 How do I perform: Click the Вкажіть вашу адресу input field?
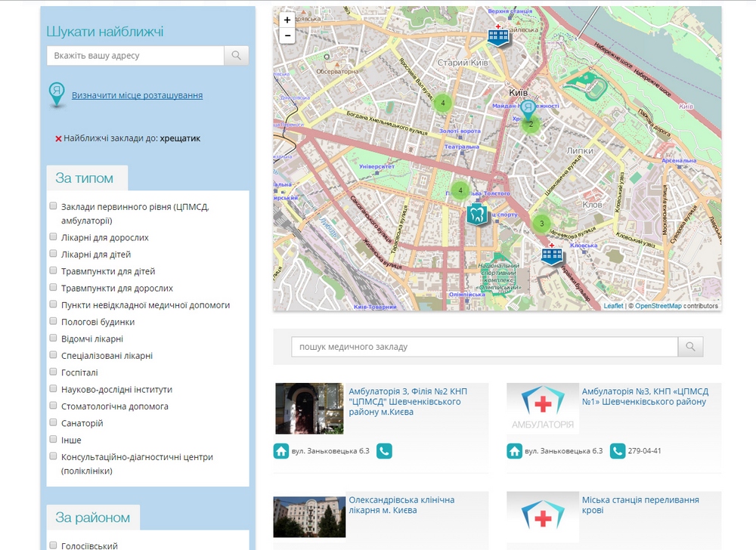[136, 55]
